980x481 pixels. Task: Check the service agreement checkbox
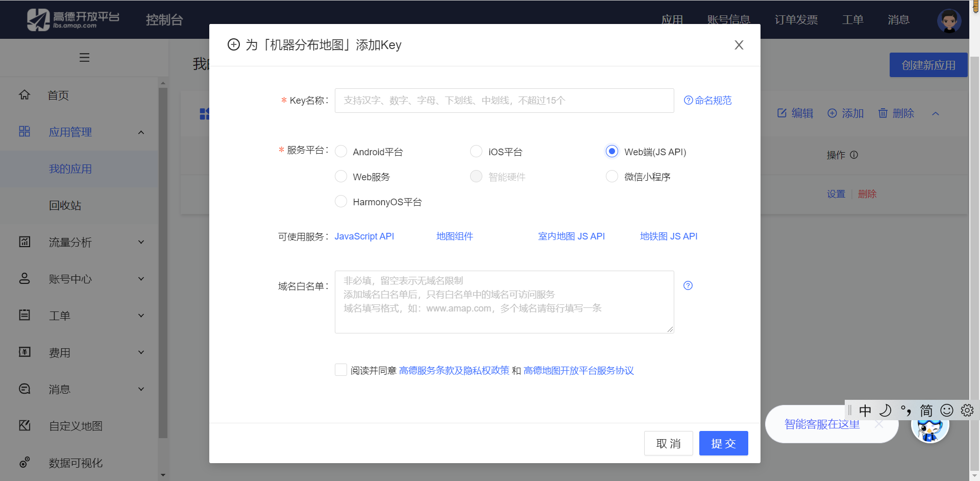click(x=341, y=369)
